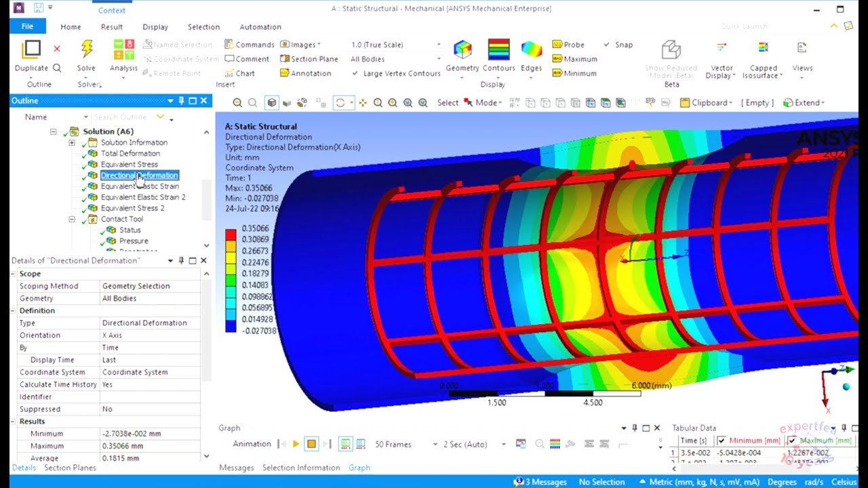Insert a Comment
Image resolution: width=868 pixels, height=488 pixels.
(x=246, y=59)
